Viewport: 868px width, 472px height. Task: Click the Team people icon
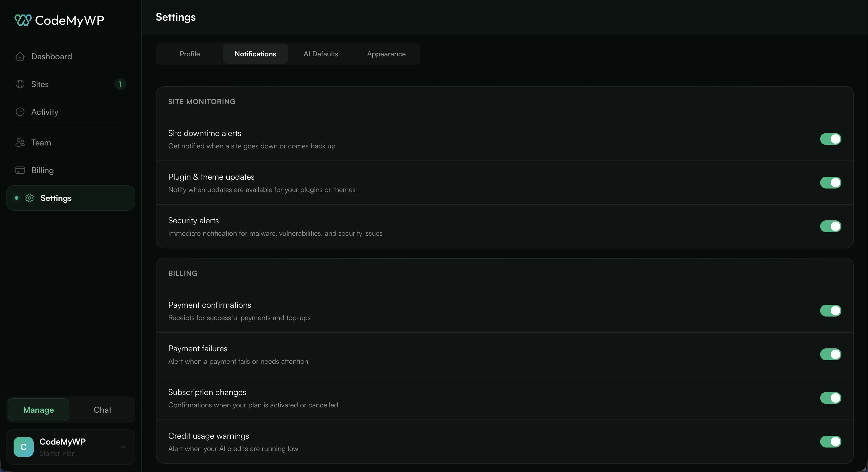click(20, 142)
